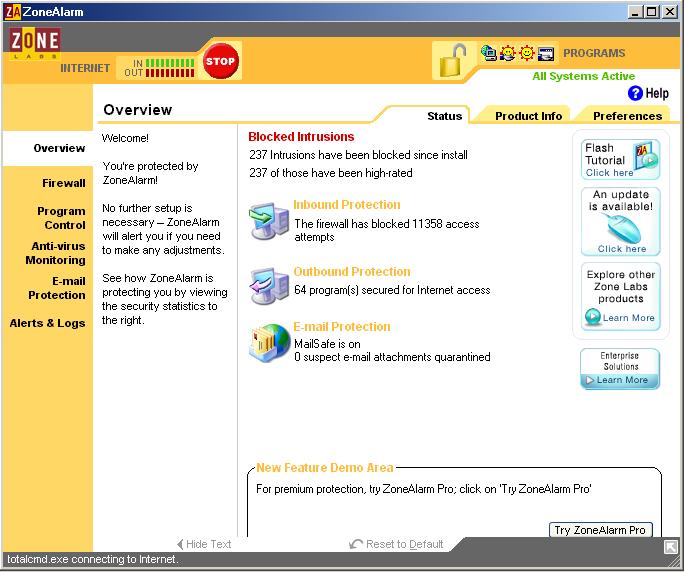Open the Preferences tab
This screenshot has height=573, width=684.
[x=627, y=116]
